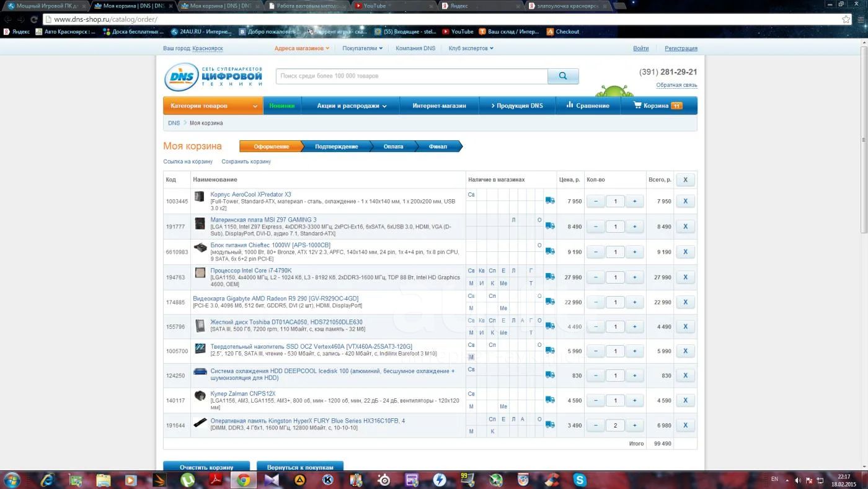Click the Ссылка на корзину link

(x=188, y=161)
